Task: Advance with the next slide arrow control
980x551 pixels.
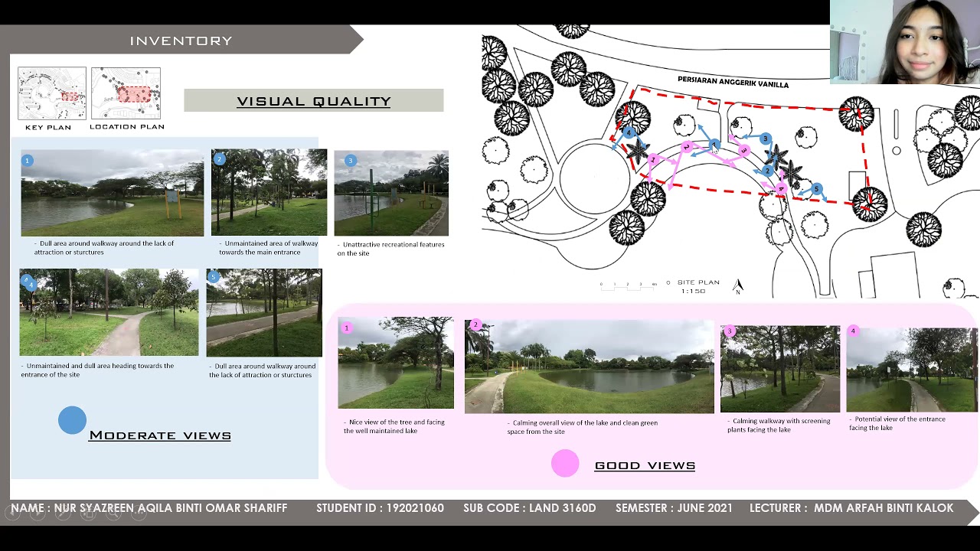Action: click(x=38, y=513)
